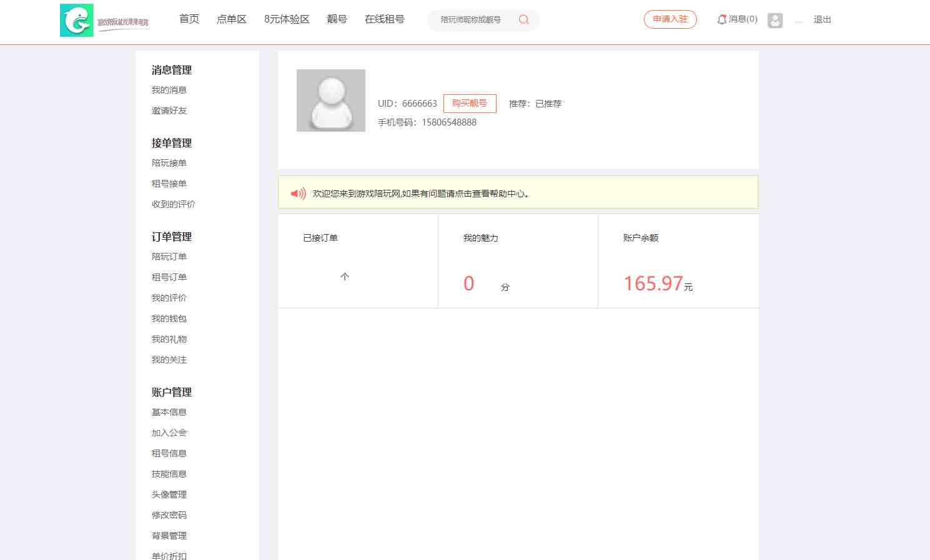930x560 pixels.
Task: Select 邀请好友 from the sidebar
Action: [169, 111]
